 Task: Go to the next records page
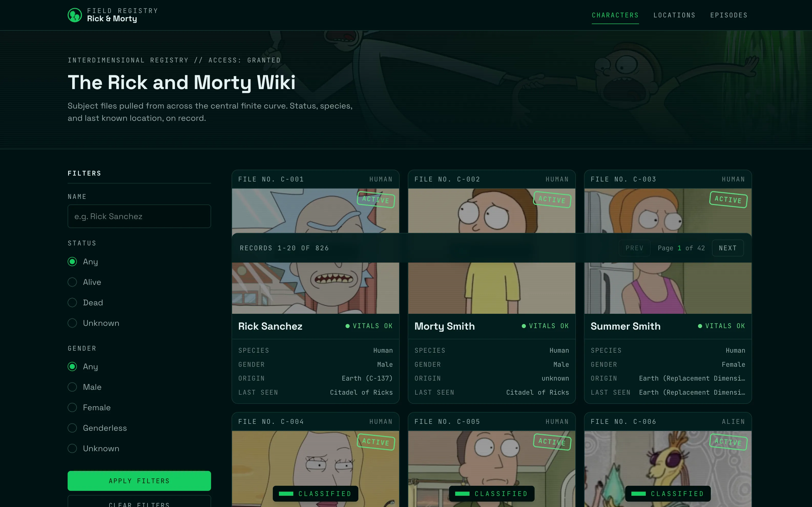coord(728,248)
